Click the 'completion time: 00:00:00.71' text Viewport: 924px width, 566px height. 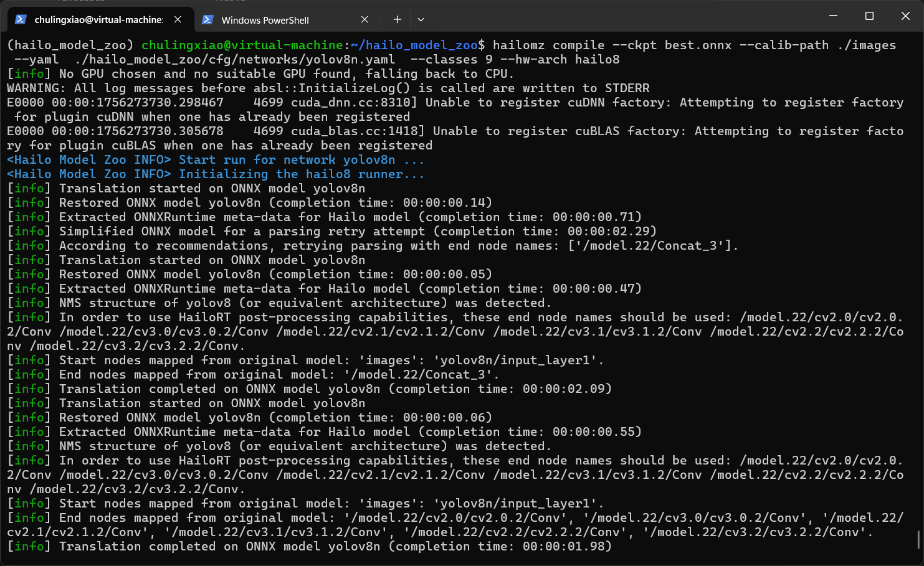click(x=530, y=217)
